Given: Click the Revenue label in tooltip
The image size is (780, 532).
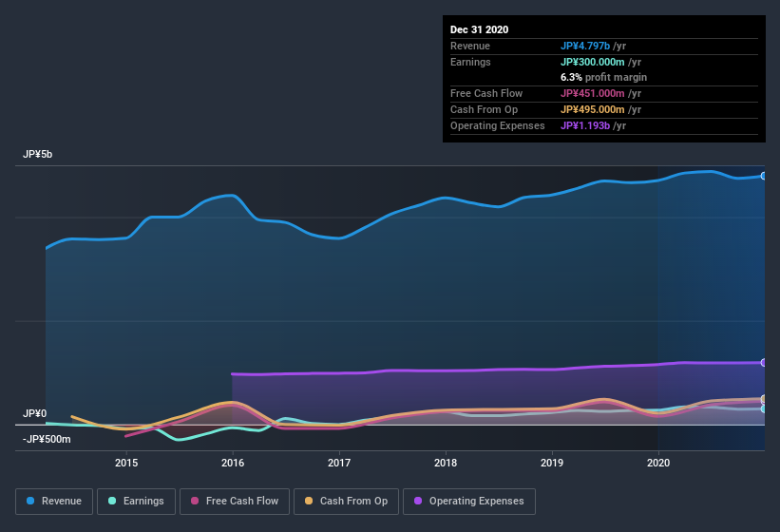Looking at the screenshot, I should [x=470, y=46].
